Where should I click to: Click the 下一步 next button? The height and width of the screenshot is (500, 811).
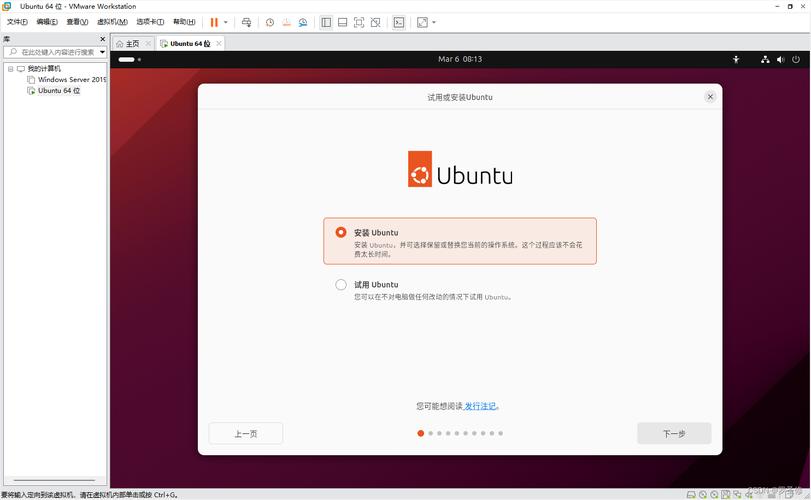674,433
